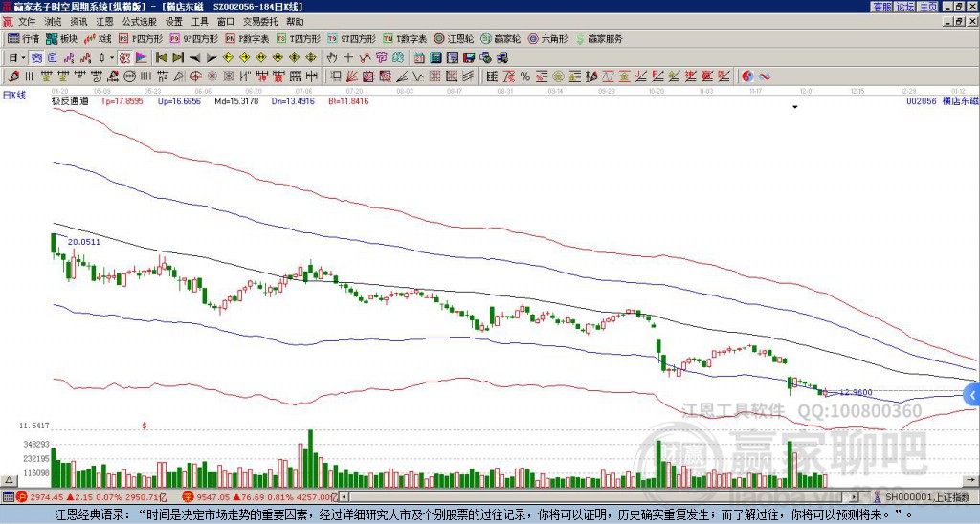Open the 文件 menu

point(27,22)
